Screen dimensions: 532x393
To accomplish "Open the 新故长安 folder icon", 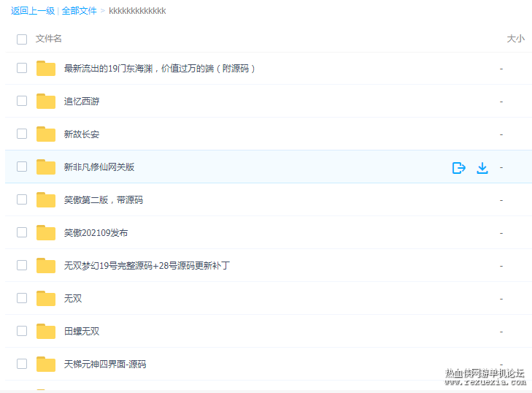I will click(x=46, y=134).
